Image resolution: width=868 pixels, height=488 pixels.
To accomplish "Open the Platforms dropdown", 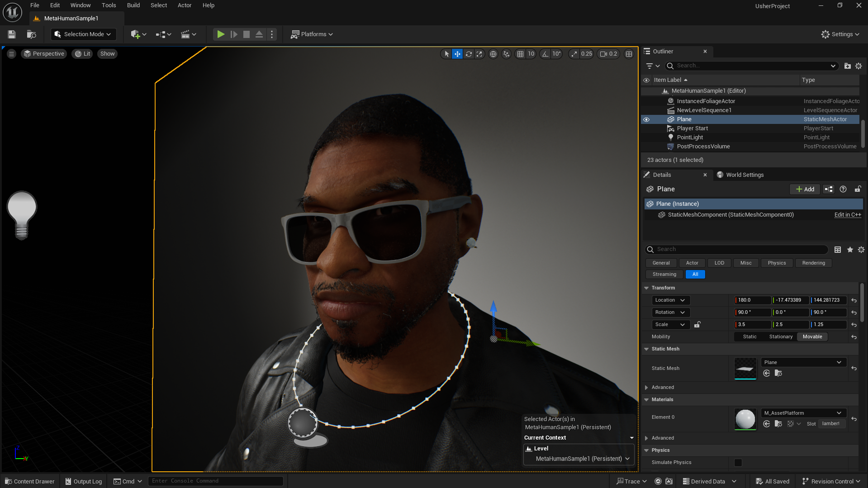I will pos(312,34).
